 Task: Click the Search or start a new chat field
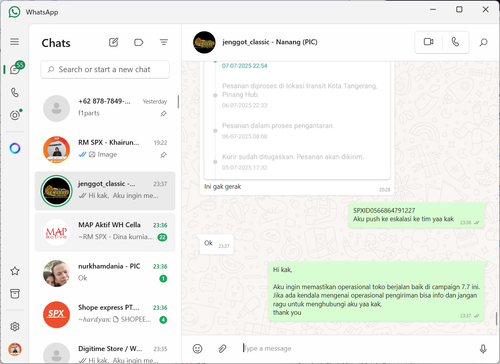click(105, 69)
